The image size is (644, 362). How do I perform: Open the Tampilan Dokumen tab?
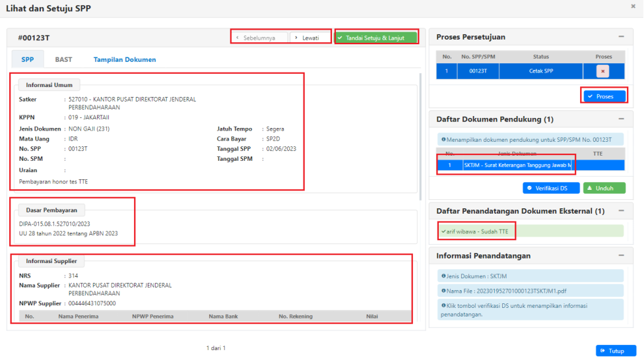click(x=125, y=59)
